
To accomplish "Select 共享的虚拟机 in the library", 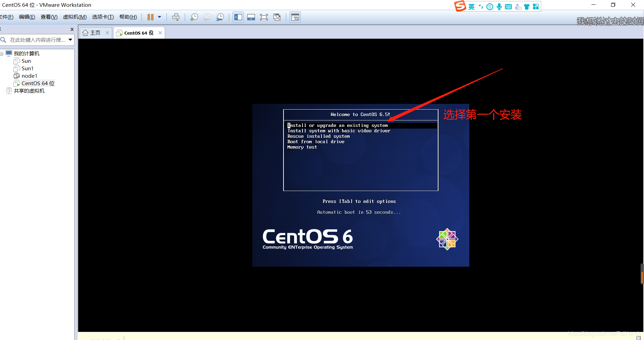I will click(29, 91).
